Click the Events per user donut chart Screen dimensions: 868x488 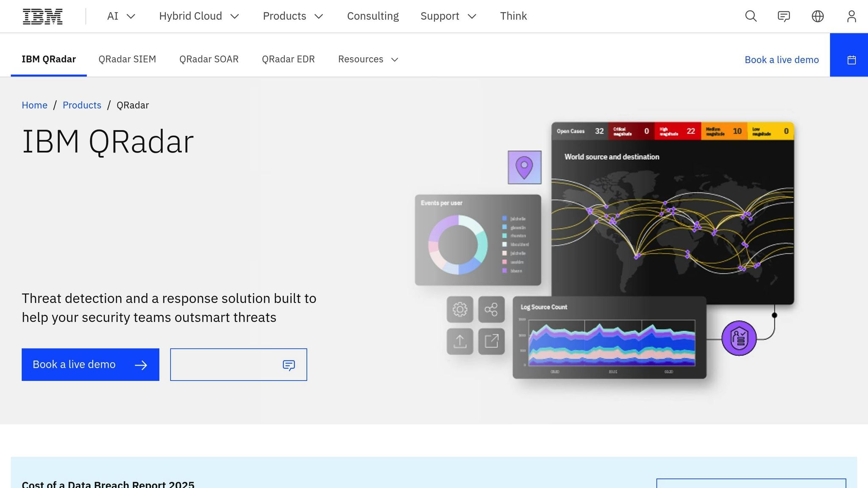pos(458,245)
